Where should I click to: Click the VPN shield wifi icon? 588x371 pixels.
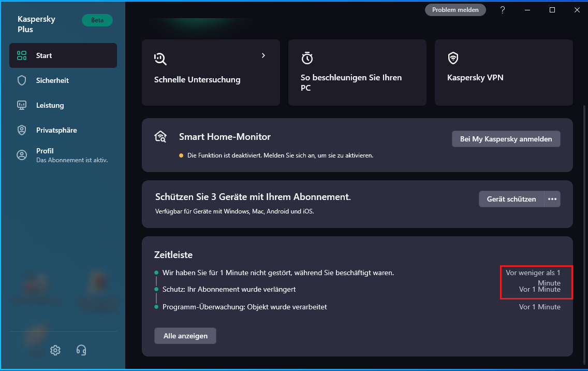[453, 58]
